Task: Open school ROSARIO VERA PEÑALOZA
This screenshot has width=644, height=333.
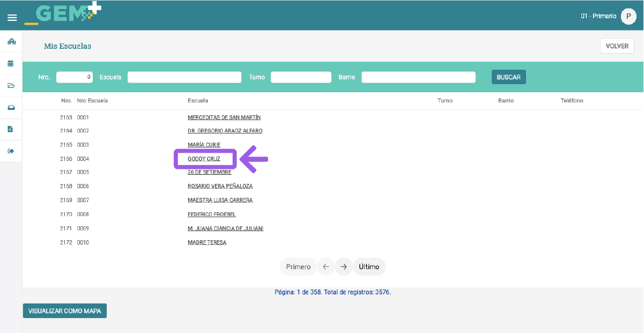Action: 220,186
